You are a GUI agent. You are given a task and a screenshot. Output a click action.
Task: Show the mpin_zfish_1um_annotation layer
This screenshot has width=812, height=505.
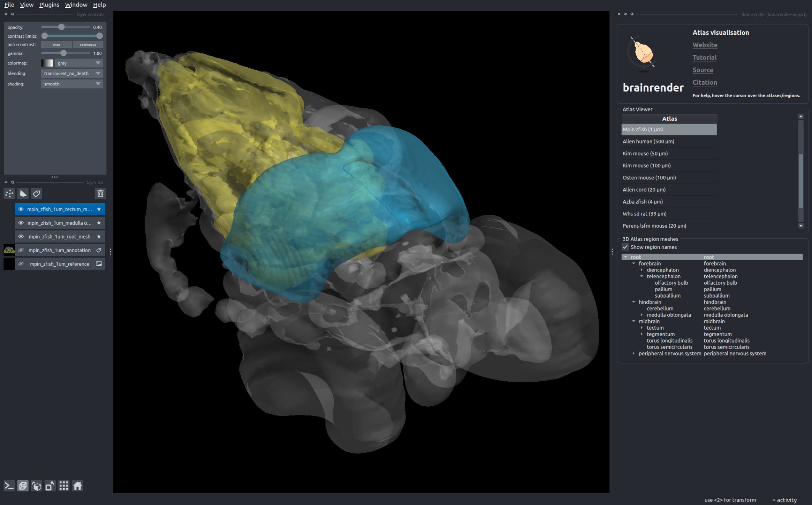pyautogui.click(x=21, y=250)
